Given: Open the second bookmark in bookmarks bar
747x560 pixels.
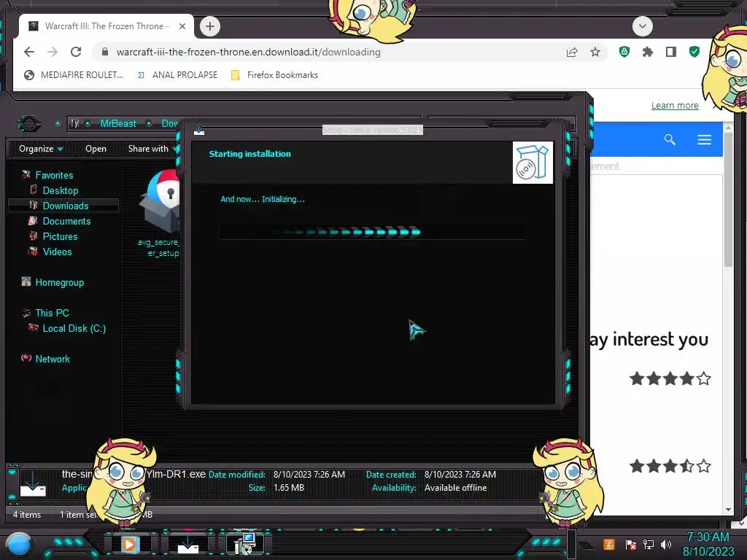Looking at the screenshot, I should pyautogui.click(x=177, y=75).
